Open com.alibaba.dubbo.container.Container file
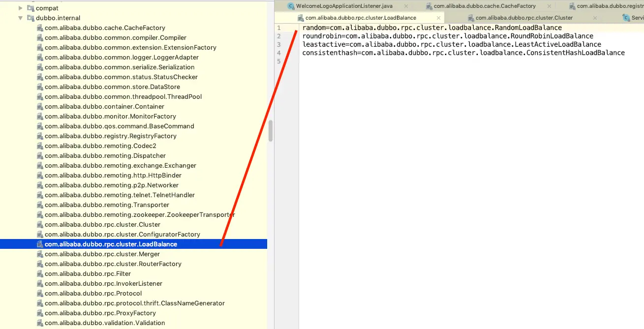 pos(104,107)
